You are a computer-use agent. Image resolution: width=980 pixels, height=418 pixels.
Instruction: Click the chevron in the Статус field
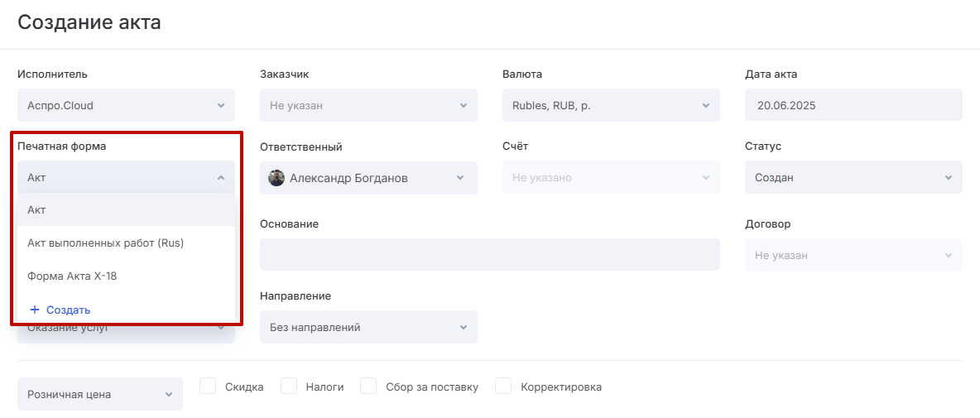pos(948,178)
